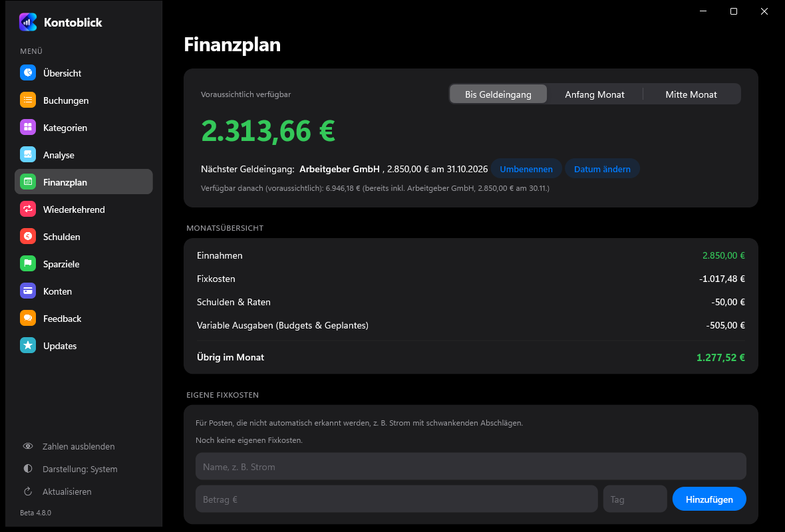This screenshot has height=532, width=785.
Task: Focus the Betrag € input field
Action: pyautogui.click(x=396, y=499)
